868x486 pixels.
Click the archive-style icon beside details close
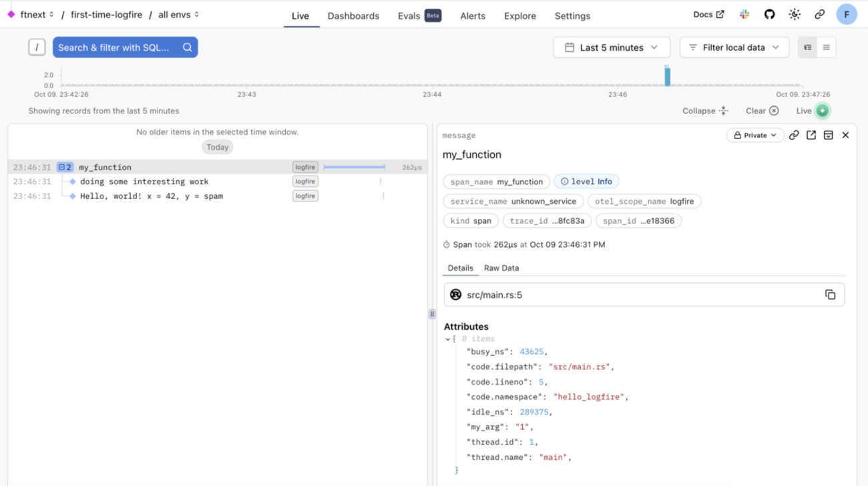tap(828, 136)
